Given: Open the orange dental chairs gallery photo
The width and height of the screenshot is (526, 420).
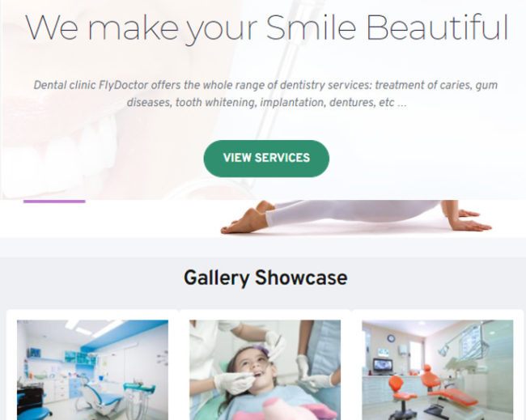Looking at the screenshot, I should click(438, 370).
